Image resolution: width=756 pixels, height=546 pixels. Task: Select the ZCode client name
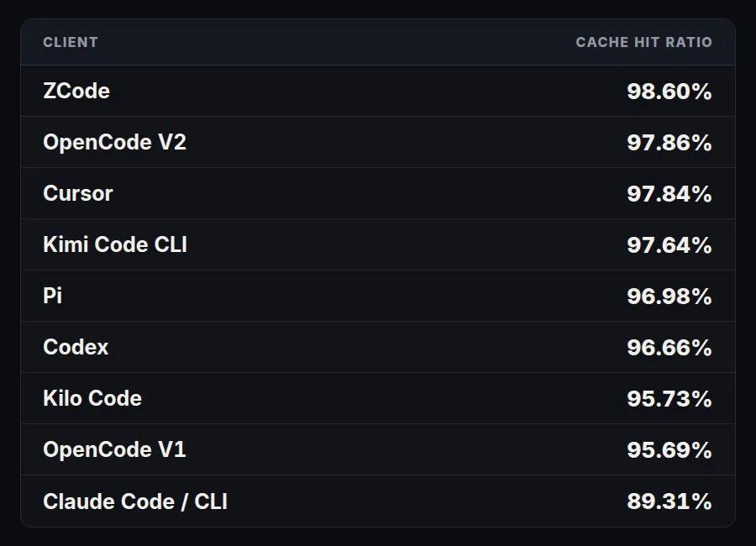click(76, 92)
